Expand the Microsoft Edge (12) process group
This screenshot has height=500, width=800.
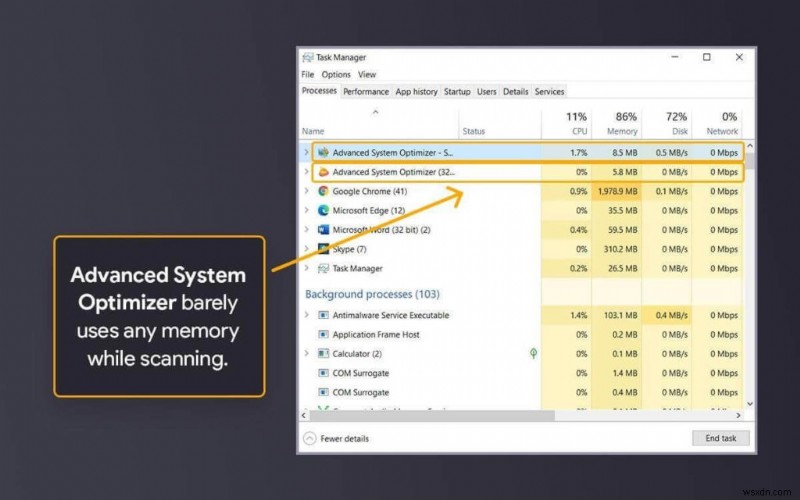[307, 210]
